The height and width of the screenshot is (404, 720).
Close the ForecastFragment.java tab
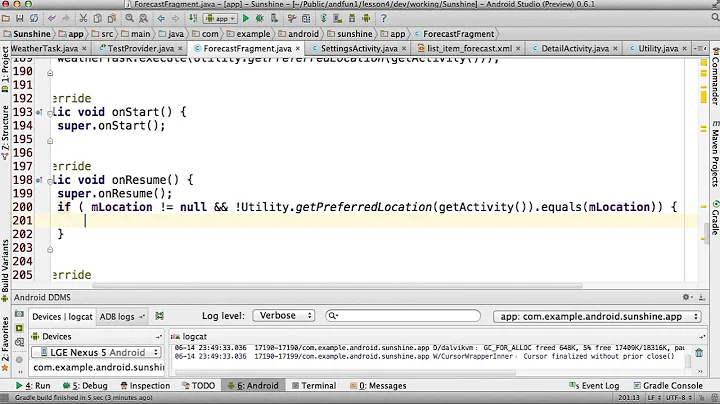tap(298, 48)
